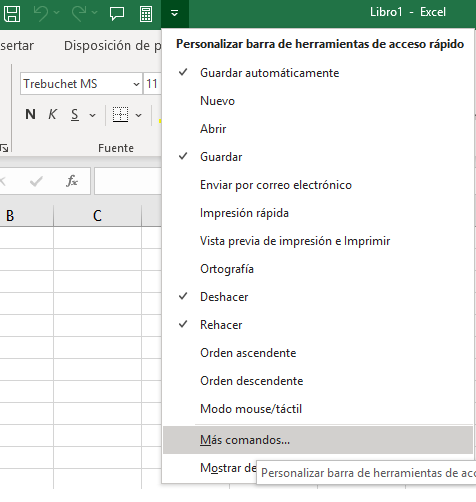Click the cell borders icon
476x502 pixels.
120,115
